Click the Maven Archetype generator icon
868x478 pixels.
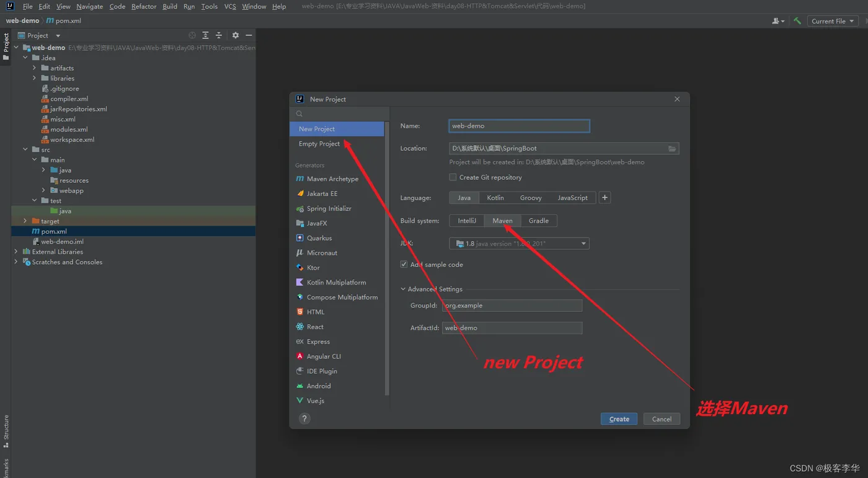(x=300, y=179)
